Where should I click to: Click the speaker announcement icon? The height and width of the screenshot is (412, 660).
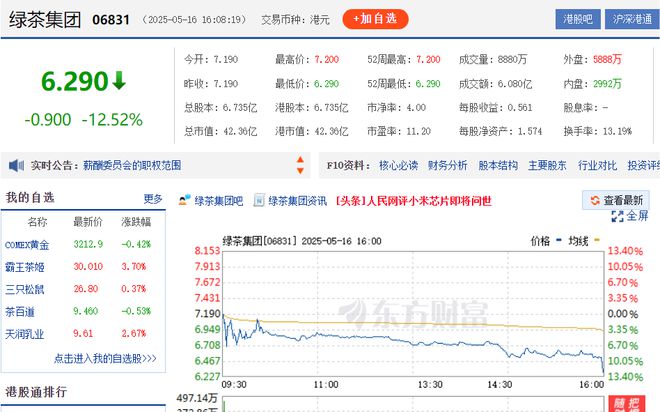[x=17, y=165]
